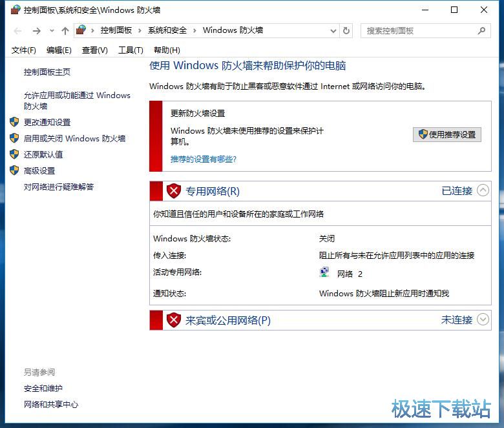
Task: Open 允许应用或功能通过 Windows 防火墙
Action: (77, 101)
